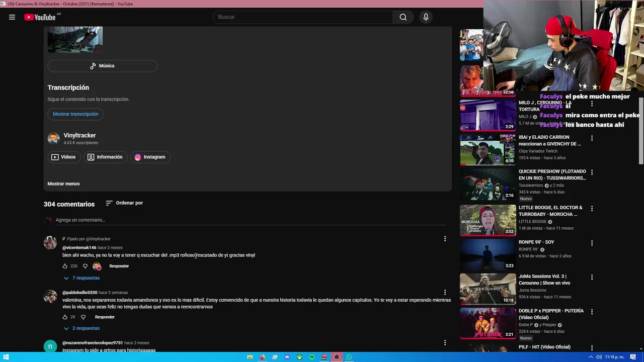Open options for LITTLE BOOGIE MOROCHA video

tap(592, 208)
